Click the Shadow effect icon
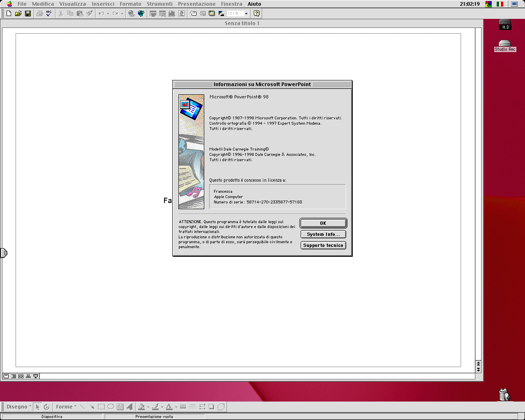 click(x=211, y=407)
